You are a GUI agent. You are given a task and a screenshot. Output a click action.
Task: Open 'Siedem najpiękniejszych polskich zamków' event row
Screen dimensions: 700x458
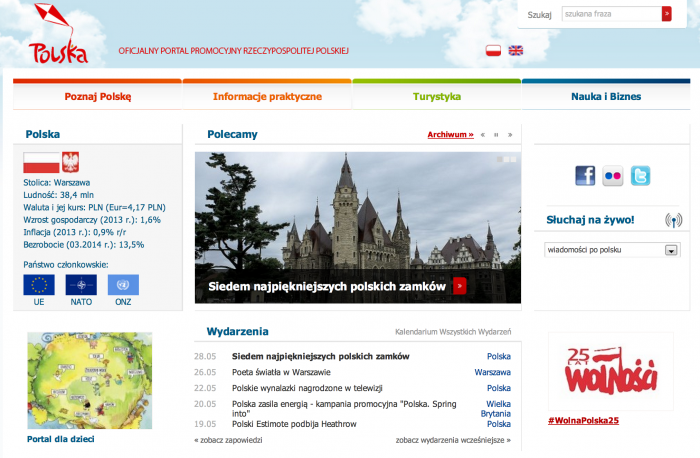click(321, 356)
